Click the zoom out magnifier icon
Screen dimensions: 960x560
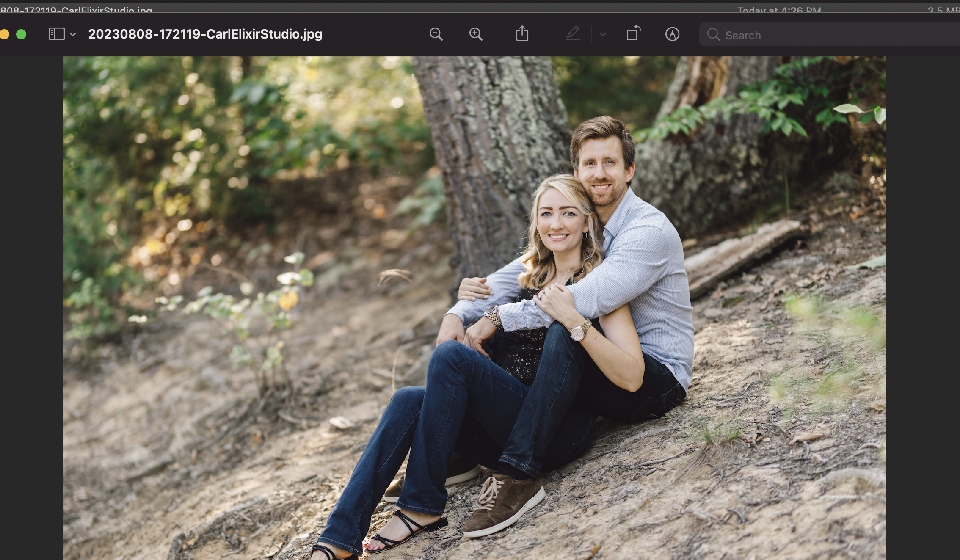point(436,34)
